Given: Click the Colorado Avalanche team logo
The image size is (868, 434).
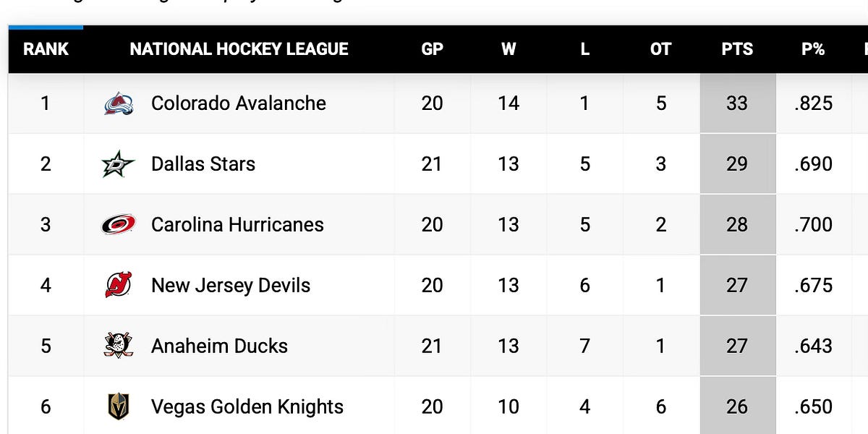Looking at the screenshot, I should coord(119,103).
